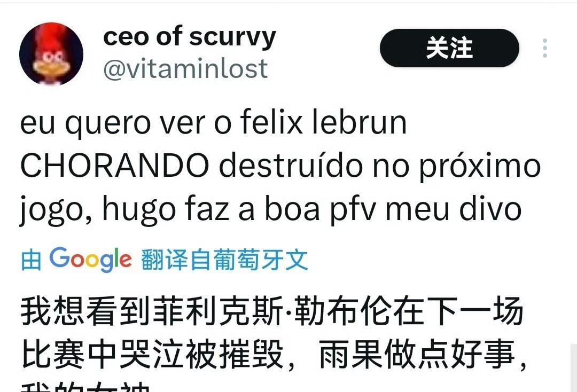
Task: Open the three-dot more options menu
Action: click(544, 48)
